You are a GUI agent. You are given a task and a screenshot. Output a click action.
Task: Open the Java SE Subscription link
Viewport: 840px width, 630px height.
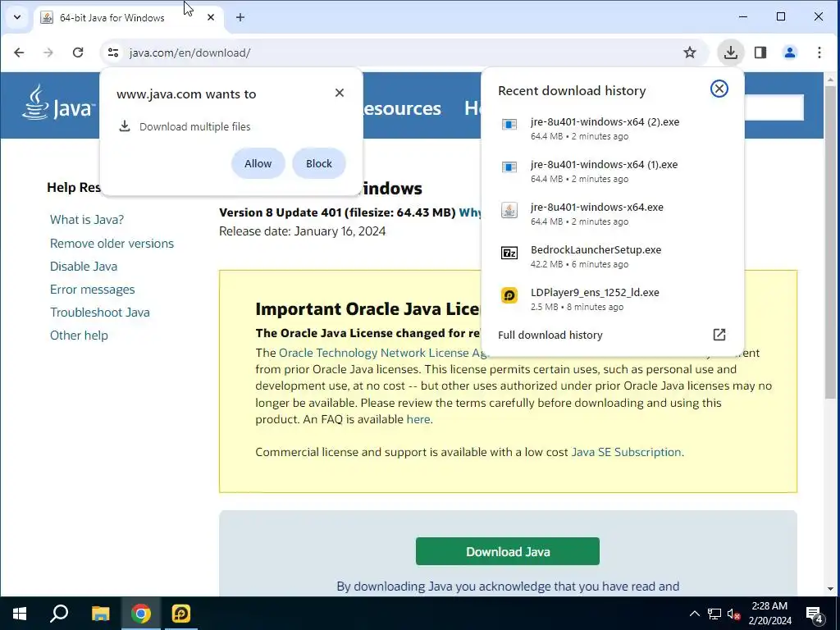click(x=626, y=452)
